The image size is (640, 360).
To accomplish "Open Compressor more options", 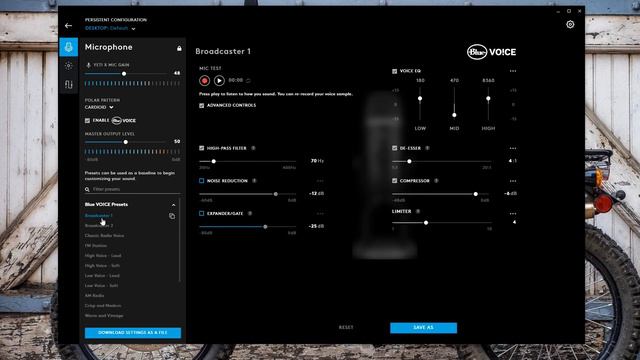I will (513, 181).
